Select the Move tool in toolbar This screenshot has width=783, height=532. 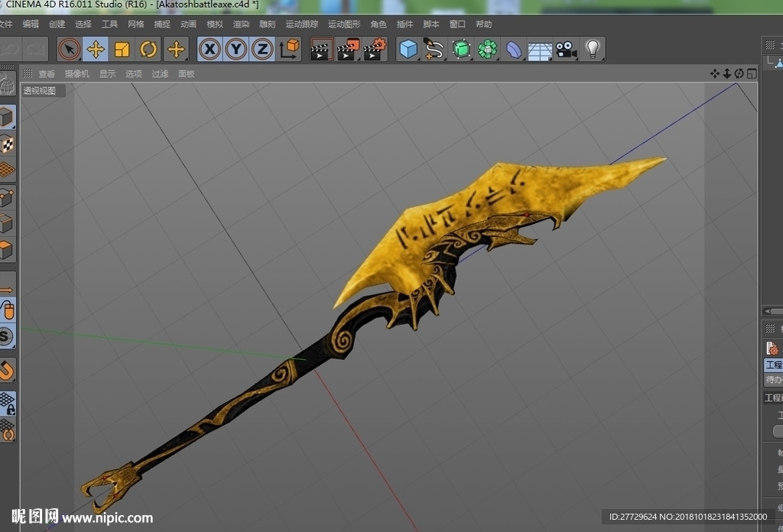(x=96, y=50)
